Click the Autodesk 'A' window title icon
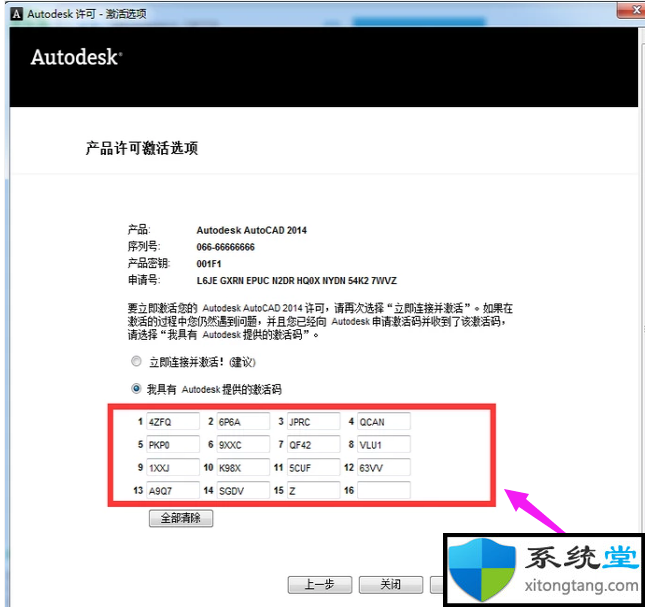The image size is (645, 607). coord(16,14)
